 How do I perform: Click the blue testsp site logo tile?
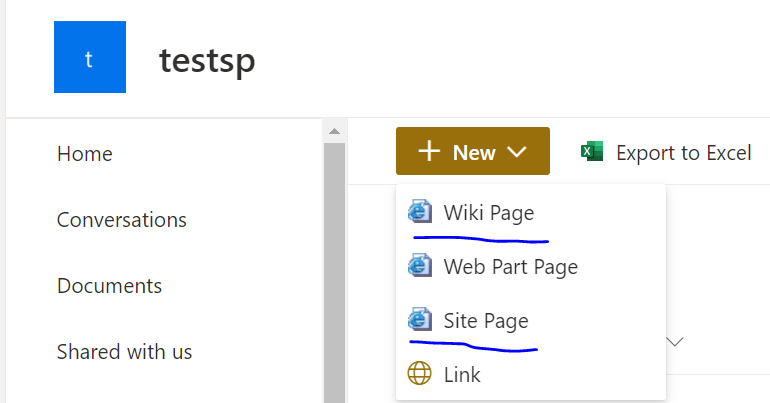[x=90, y=57]
